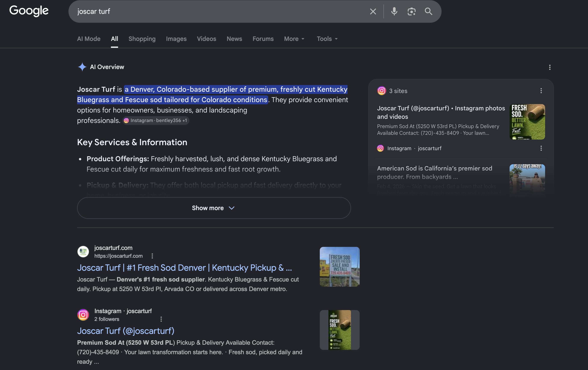This screenshot has width=588, height=370.
Task: Clear the search box with the X icon
Action: tap(373, 11)
